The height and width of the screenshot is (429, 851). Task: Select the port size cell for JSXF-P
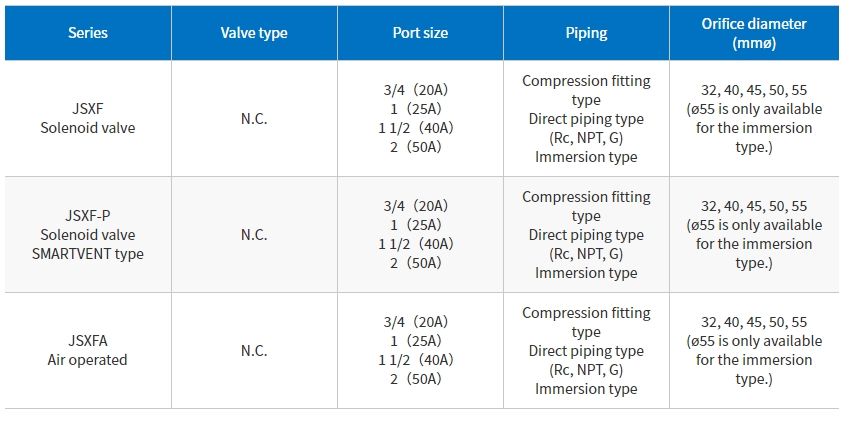point(420,235)
